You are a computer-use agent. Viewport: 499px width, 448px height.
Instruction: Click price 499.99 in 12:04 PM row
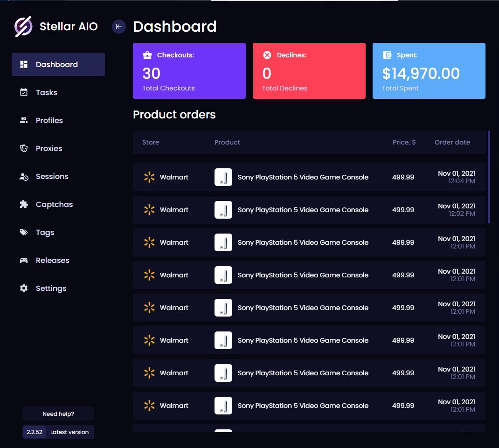point(403,177)
